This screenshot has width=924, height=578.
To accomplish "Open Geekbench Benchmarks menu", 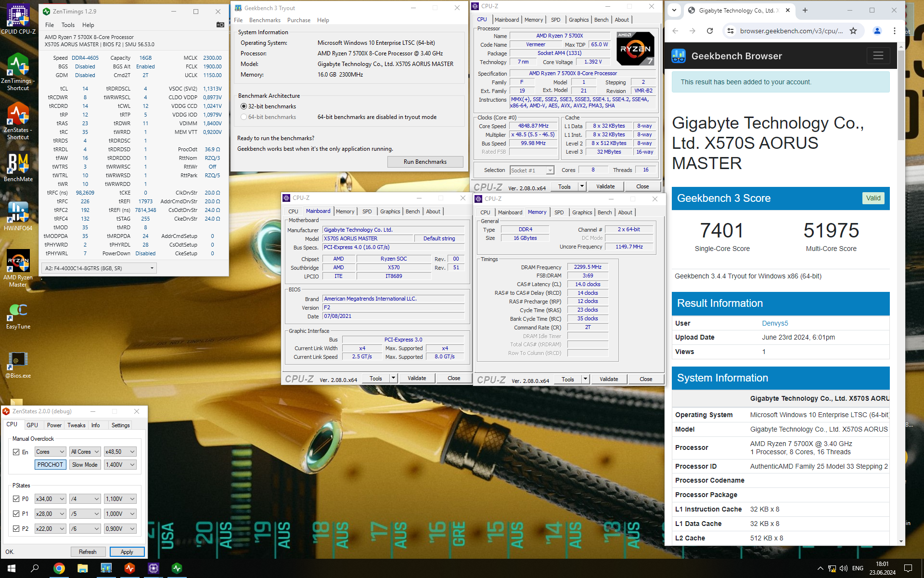I will [265, 20].
